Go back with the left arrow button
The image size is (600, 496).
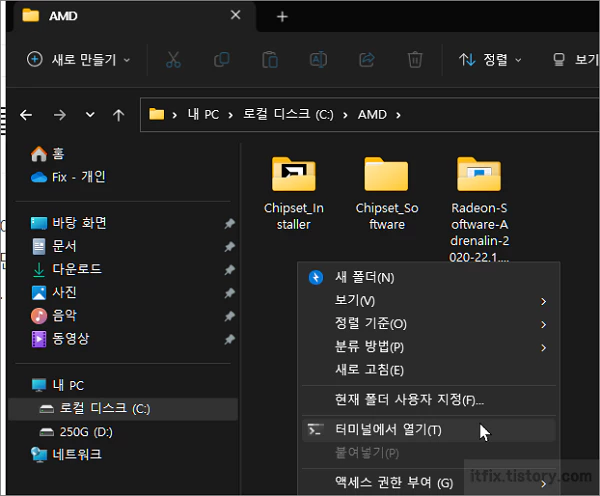coord(26,115)
